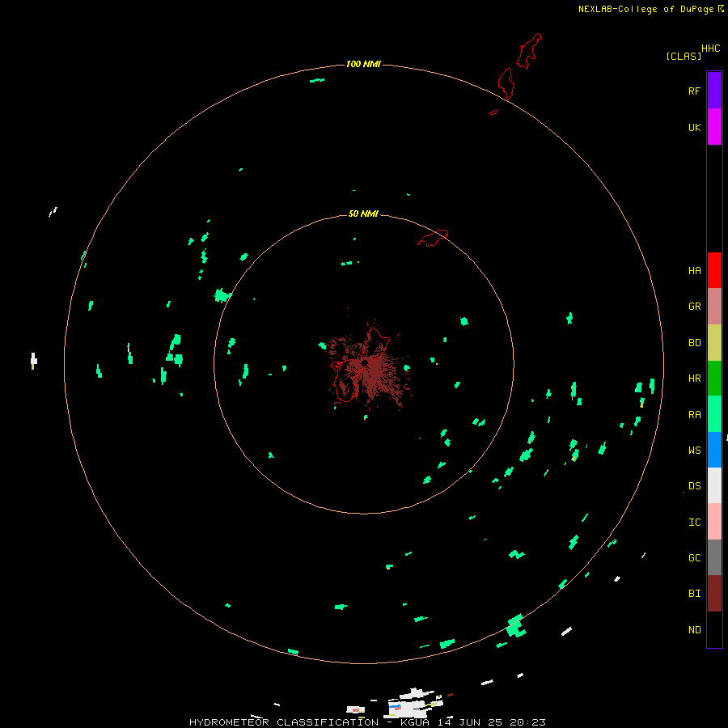Click the GC legend label
Screen dimensions: 728x728
pos(694,558)
